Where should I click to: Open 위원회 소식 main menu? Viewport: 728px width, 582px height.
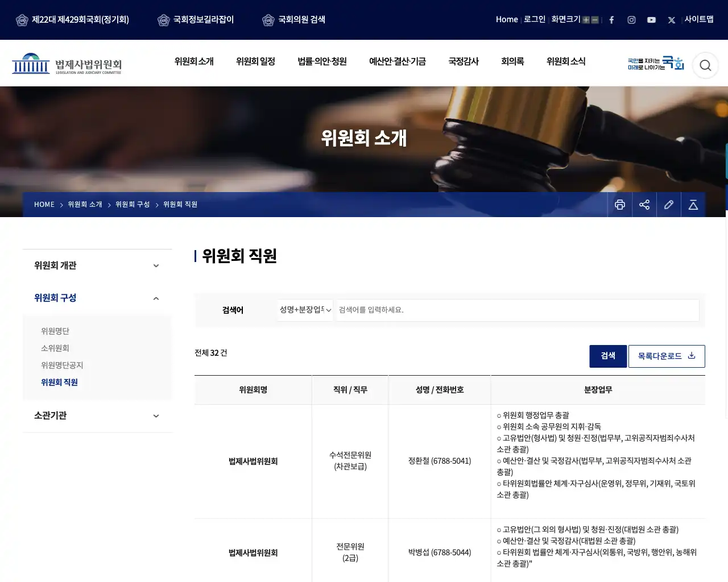(x=566, y=61)
